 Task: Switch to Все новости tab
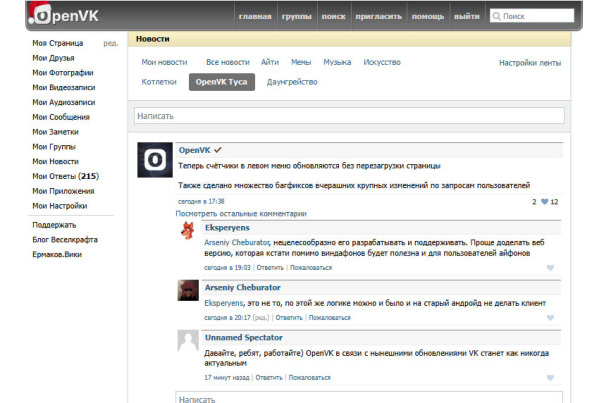tap(228, 62)
